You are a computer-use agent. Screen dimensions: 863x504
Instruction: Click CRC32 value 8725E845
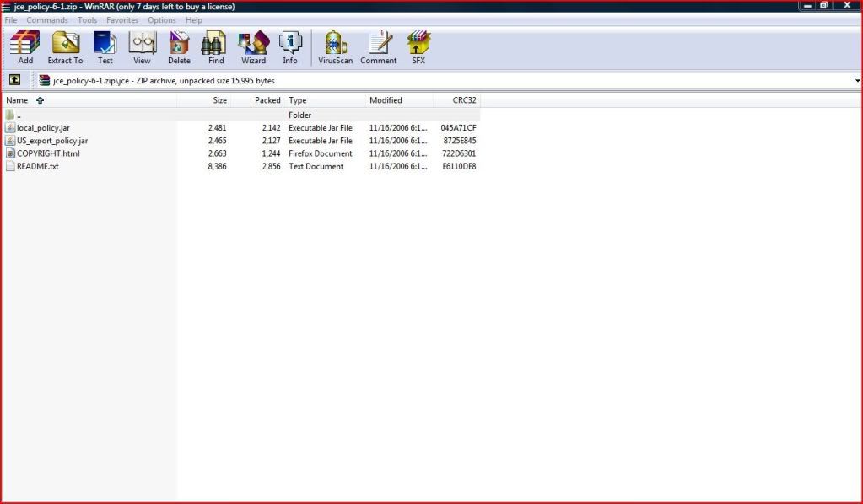(x=460, y=140)
